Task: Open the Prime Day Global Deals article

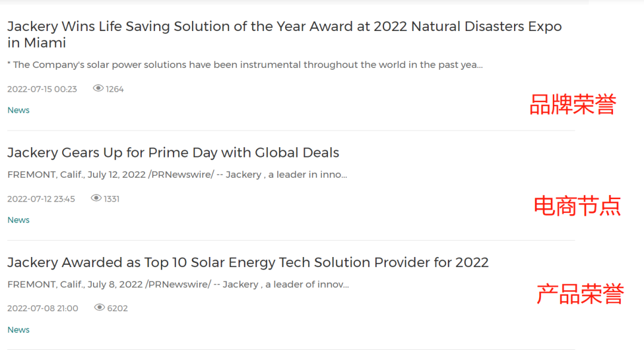Action: click(x=173, y=153)
